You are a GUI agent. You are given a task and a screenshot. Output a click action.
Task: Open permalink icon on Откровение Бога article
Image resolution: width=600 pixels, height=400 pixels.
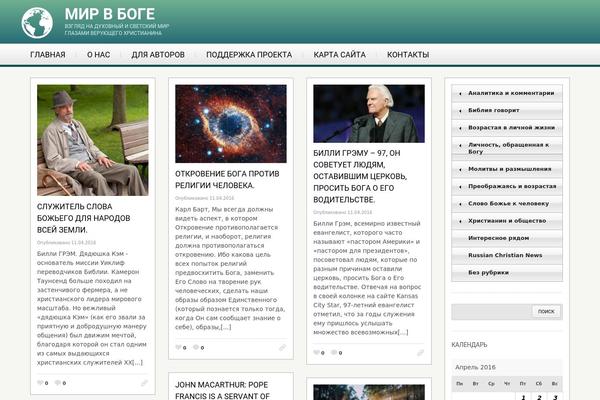point(282,348)
